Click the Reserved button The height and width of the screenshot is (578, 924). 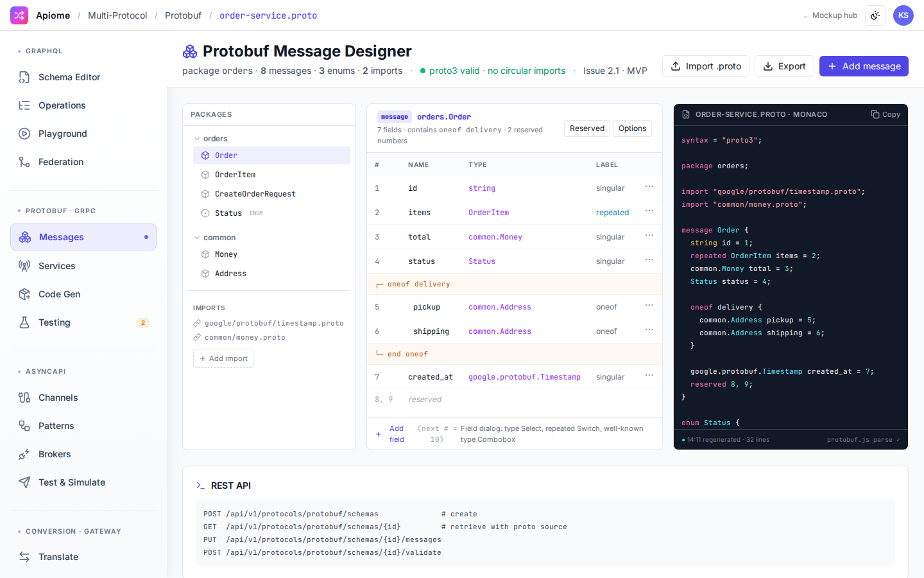click(587, 128)
